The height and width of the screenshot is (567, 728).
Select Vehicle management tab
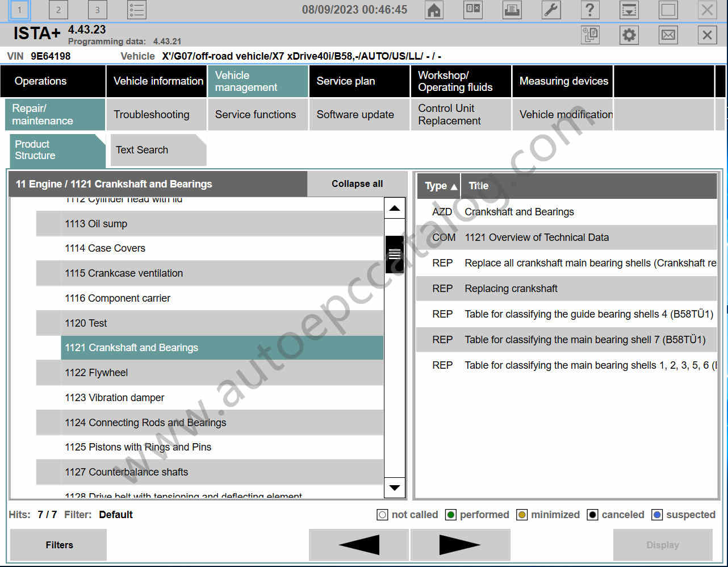(258, 81)
